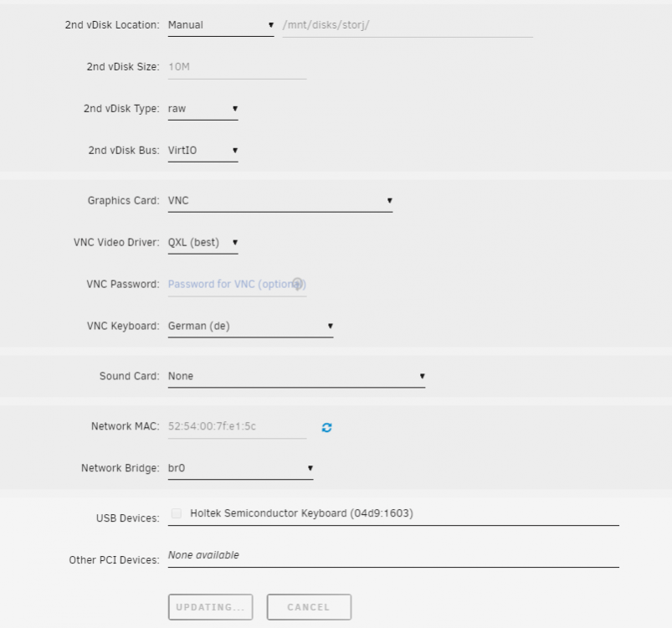Focus the 2nd vDisk Size field
This screenshot has height=628, width=672.
(x=237, y=67)
